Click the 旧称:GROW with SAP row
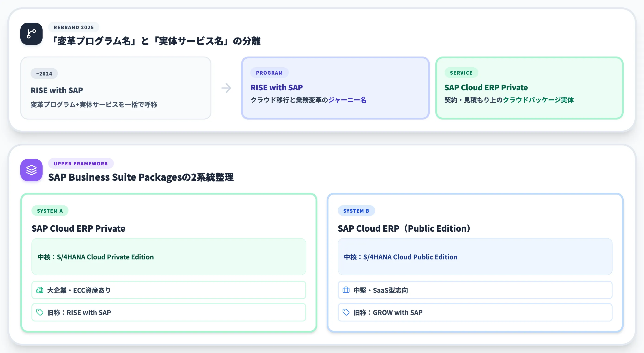This screenshot has height=353, width=644. [x=475, y=312]
